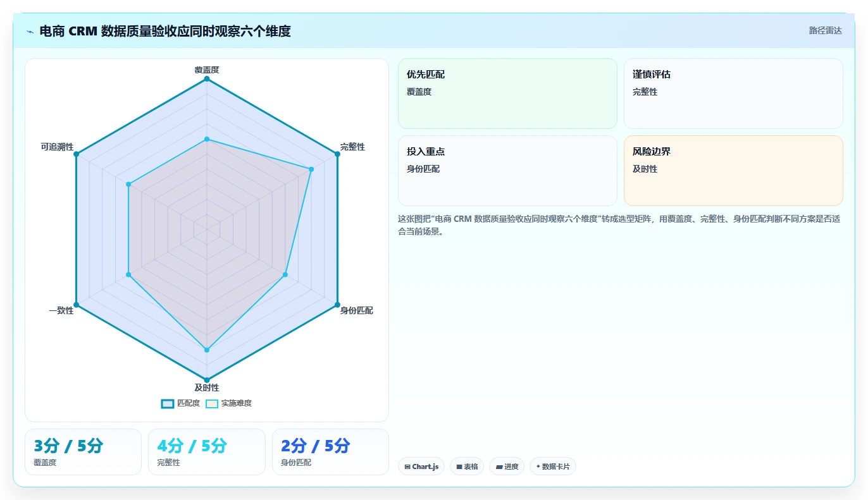Click the 4分 / 5分 完整性 score card

click(x=206, y=452)
